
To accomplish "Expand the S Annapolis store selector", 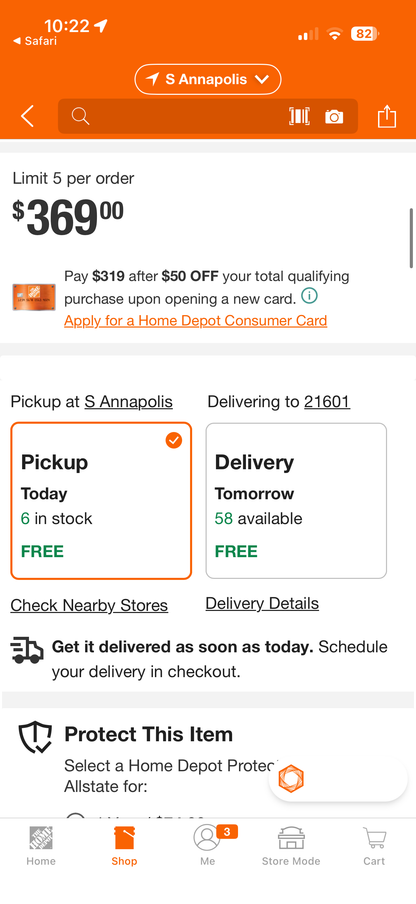I will (208, 80).
